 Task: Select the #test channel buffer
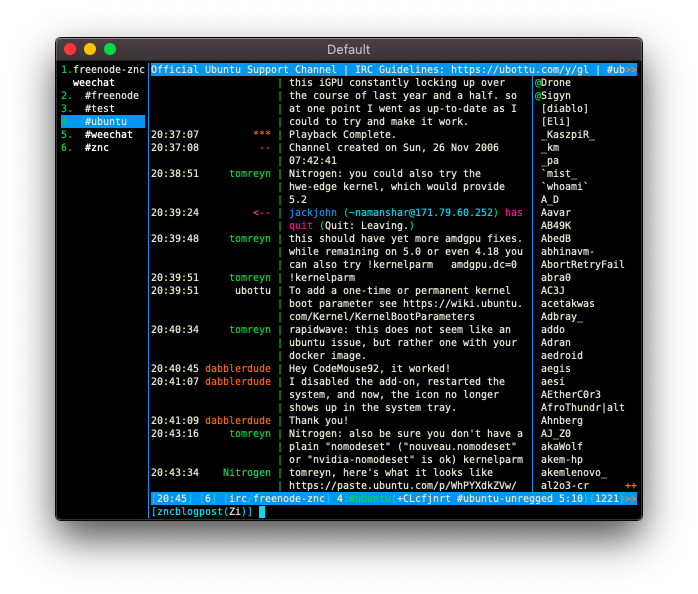click(102, 108)
